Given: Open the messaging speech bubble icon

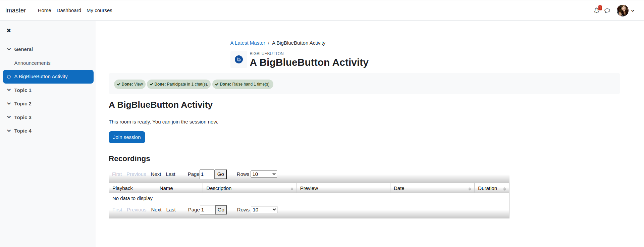Looking at the screenshot, I should click(x=607, y=11).
